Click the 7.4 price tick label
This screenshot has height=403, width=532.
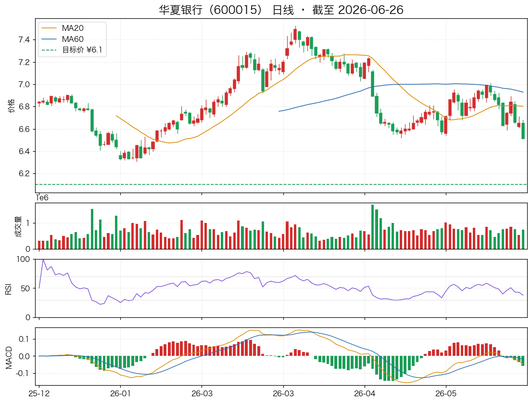pyautogui.click(x=24, y=40)
